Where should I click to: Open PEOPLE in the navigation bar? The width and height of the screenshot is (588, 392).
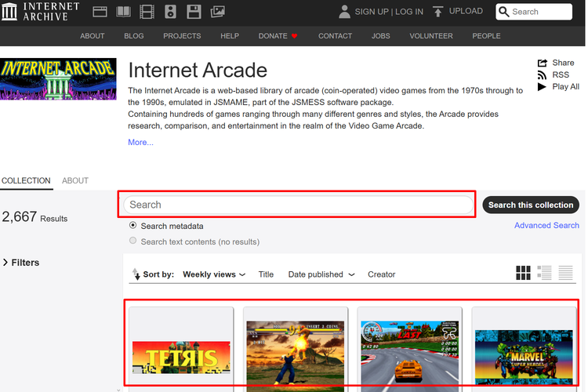486,36
